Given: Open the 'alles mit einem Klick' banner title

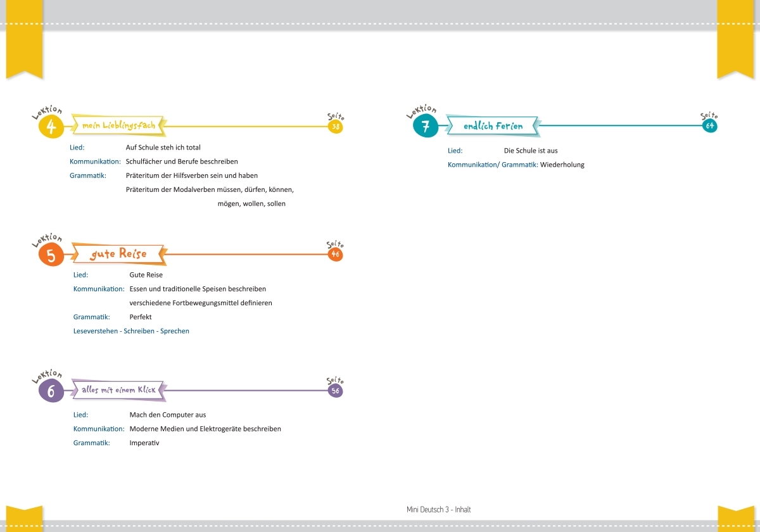Looking at the screenshot, I should pos(118,391).
